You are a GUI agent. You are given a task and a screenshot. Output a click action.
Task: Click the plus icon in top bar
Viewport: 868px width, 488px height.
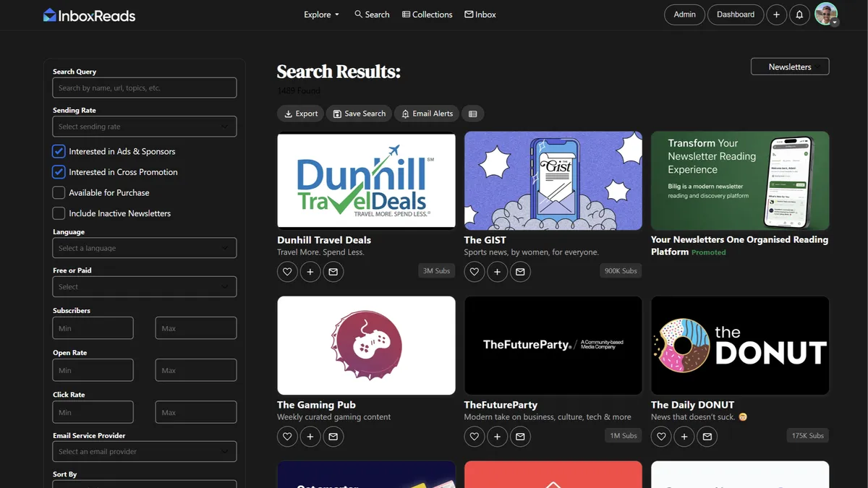click(x=777, y=14)
